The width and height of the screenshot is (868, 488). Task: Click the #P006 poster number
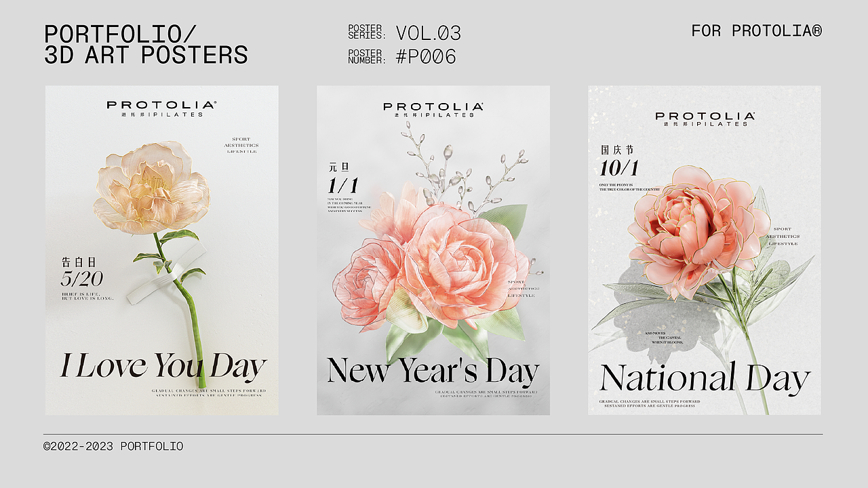click(426, 57)
